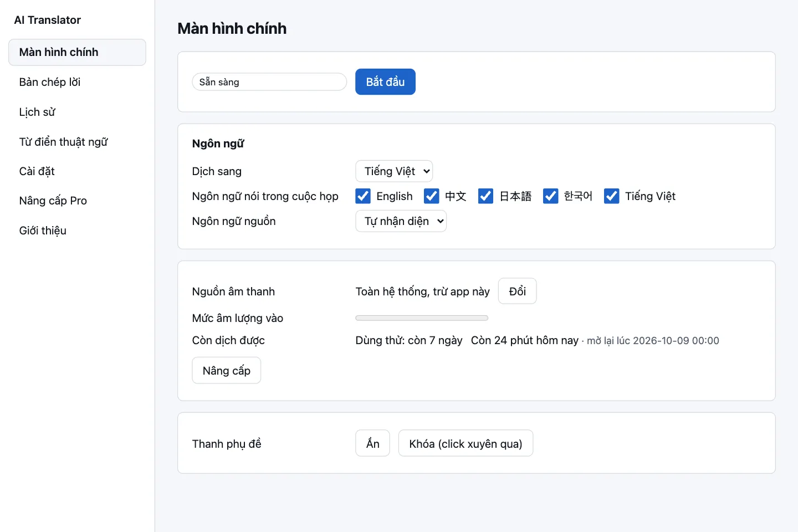Toggle the 中文 checkbox
The width and height of the screenshot is (798, 532).
pos(431,196)
